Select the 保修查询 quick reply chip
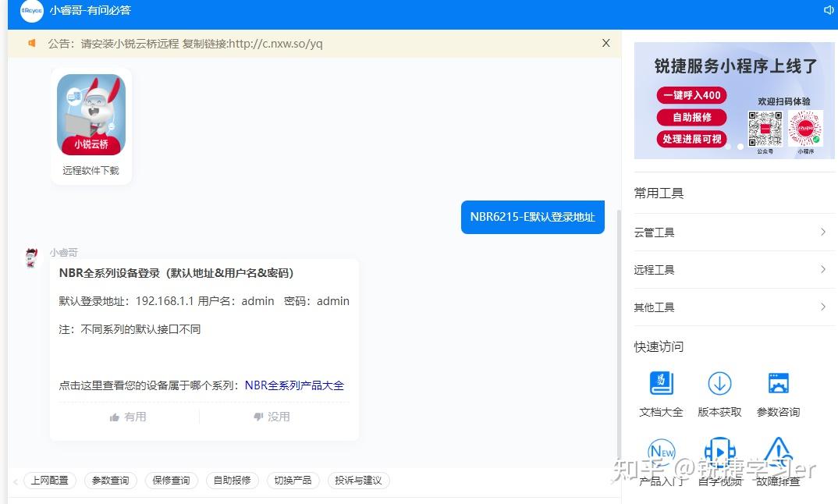 tap(172, 481)
